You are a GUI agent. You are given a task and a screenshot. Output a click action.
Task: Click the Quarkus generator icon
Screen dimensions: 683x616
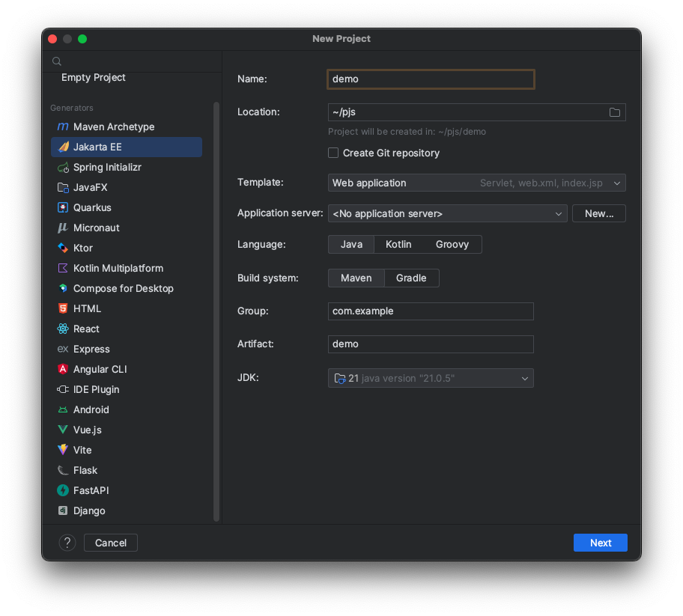coord(64,208)
